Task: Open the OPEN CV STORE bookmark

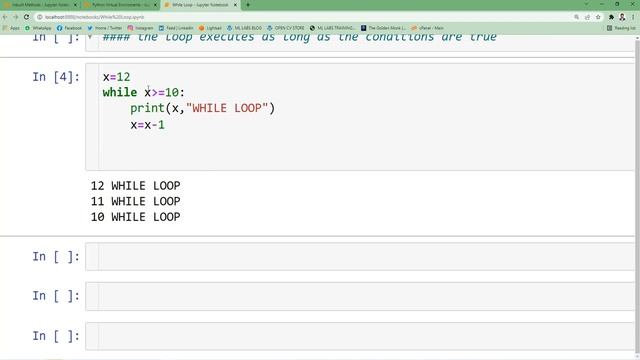Action: coord(286,28)
